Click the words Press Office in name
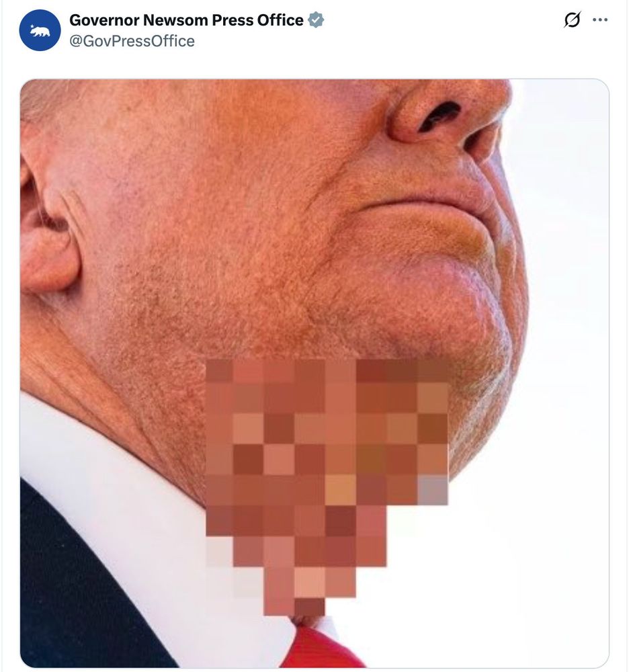Image resolution: width=631 pixels, height=672 pixels. coord(257,20)
